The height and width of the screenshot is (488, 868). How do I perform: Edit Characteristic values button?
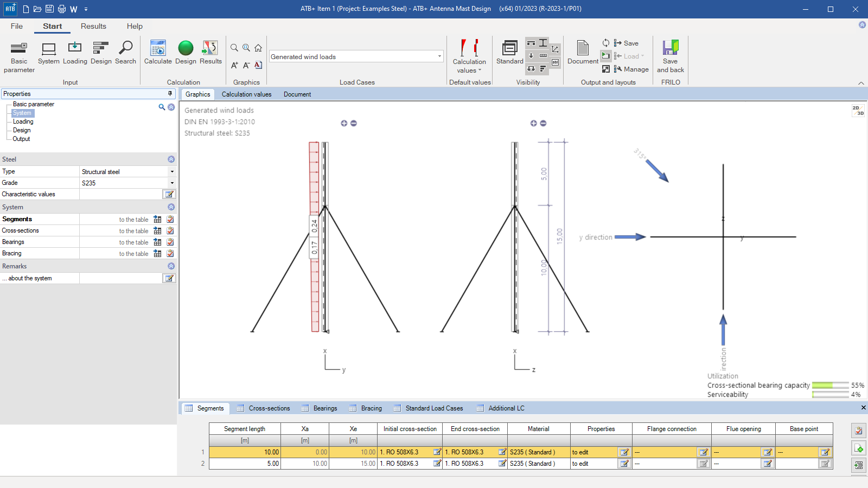pos(169,194)
